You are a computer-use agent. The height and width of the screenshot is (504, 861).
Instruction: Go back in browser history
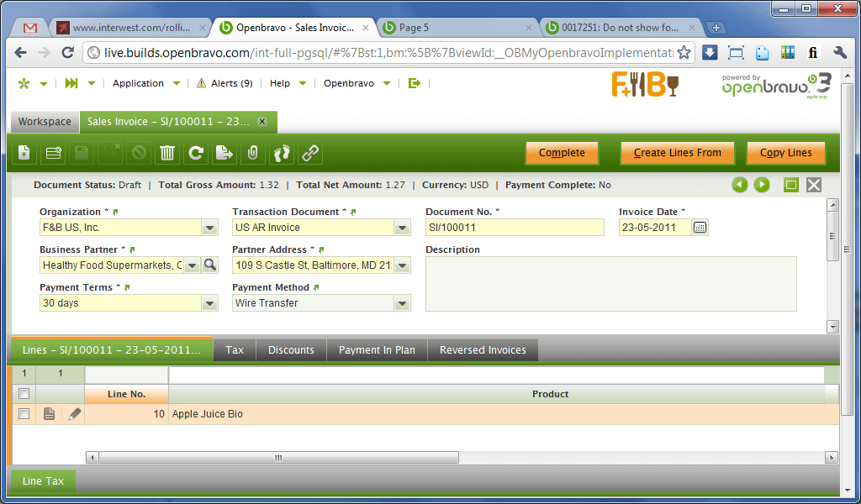coord(20,53)
